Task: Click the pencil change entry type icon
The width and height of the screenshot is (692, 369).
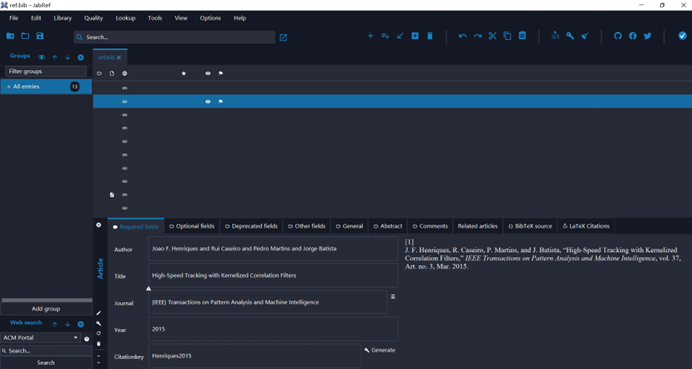Action: coord(99,313)
